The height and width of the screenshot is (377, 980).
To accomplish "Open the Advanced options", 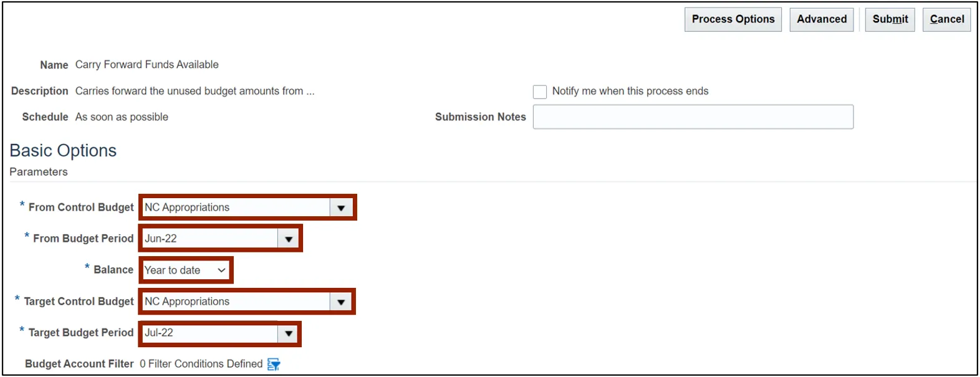I will click(x=821, y=19).
